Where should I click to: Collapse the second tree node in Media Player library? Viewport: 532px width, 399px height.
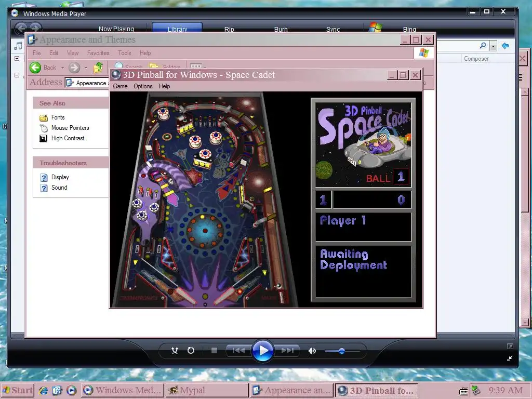[x=17, y=75]
